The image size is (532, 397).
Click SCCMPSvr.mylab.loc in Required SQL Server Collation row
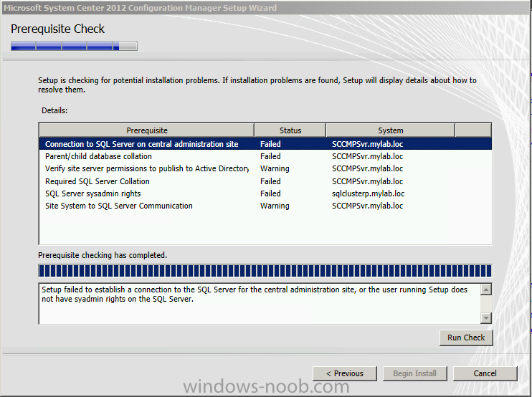click(367, 181)
